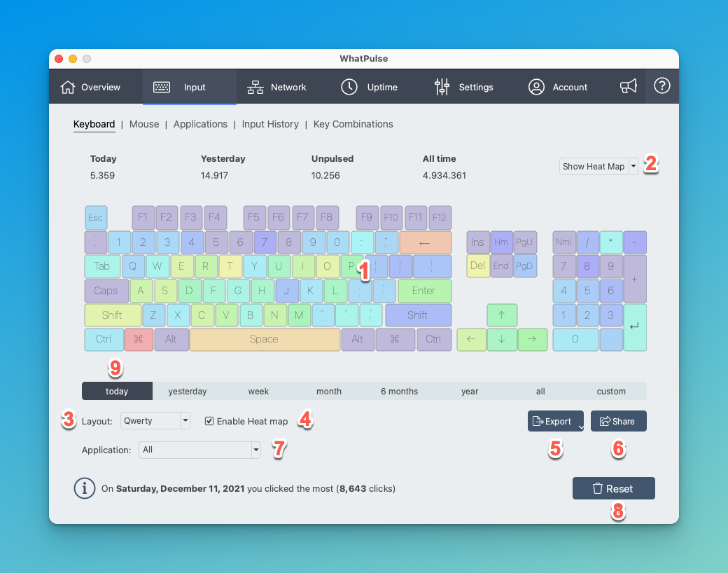Toggle the Enable Heat map checkbox
The height and width of the screenshot is (573, 728).
click(209, 421)
